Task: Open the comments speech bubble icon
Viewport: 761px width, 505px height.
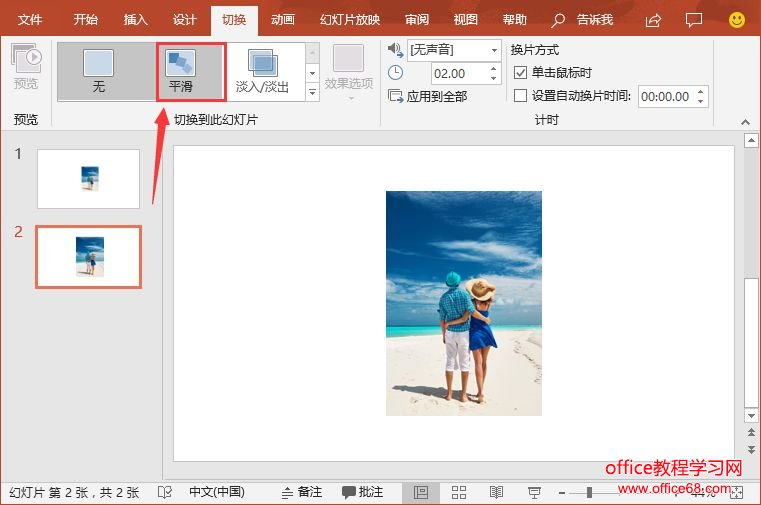Action: (694, 20)
